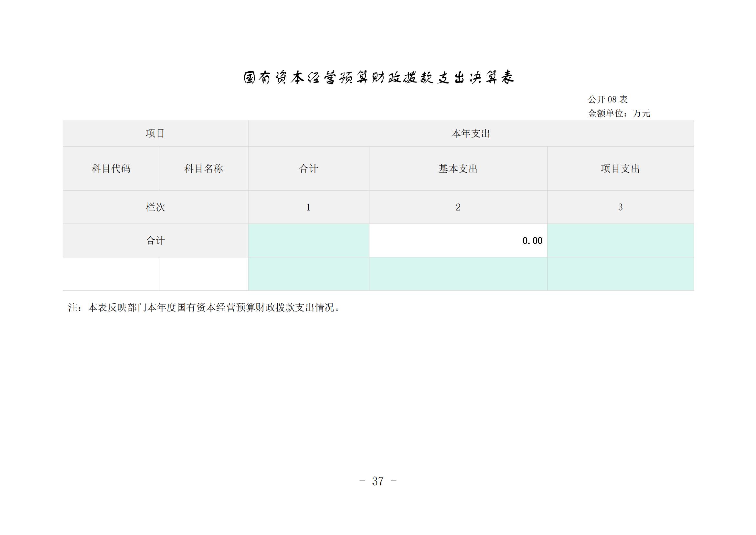Select the 合计 column header under 本年支出
The width and height of the screenshot is (756, 535).
tap(309, 169)
